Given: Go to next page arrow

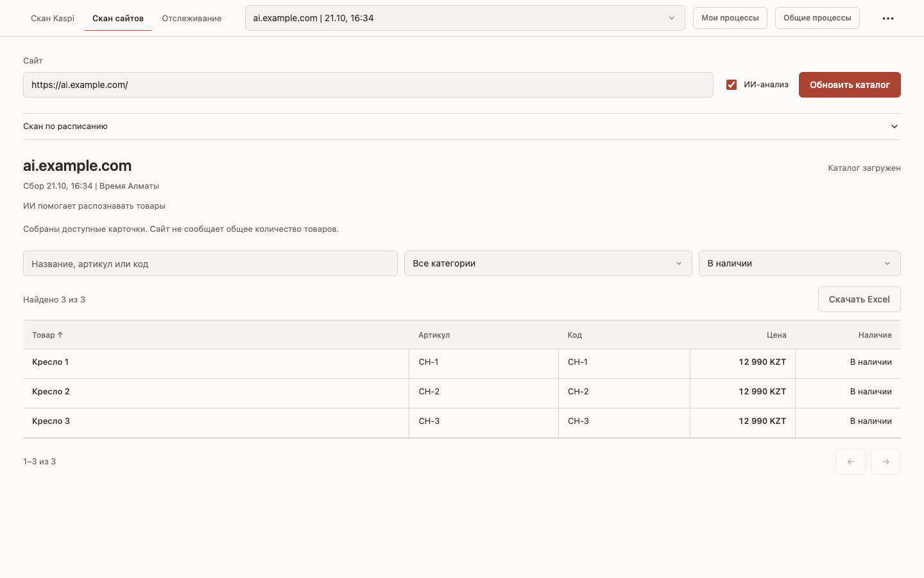Looking at the screenshot, I should (886, 462).
